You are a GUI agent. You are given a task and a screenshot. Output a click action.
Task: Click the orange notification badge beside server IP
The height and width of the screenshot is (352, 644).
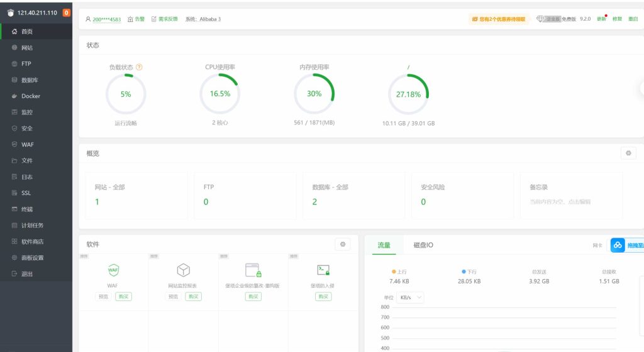(67, 13)
